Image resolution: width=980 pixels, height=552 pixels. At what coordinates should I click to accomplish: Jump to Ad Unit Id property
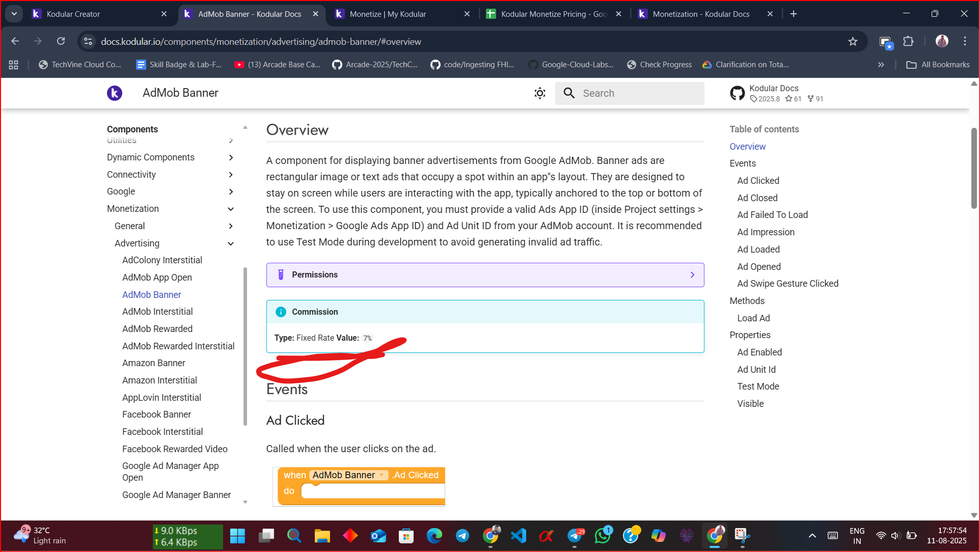pyautogui.click(x=756, y=370)
